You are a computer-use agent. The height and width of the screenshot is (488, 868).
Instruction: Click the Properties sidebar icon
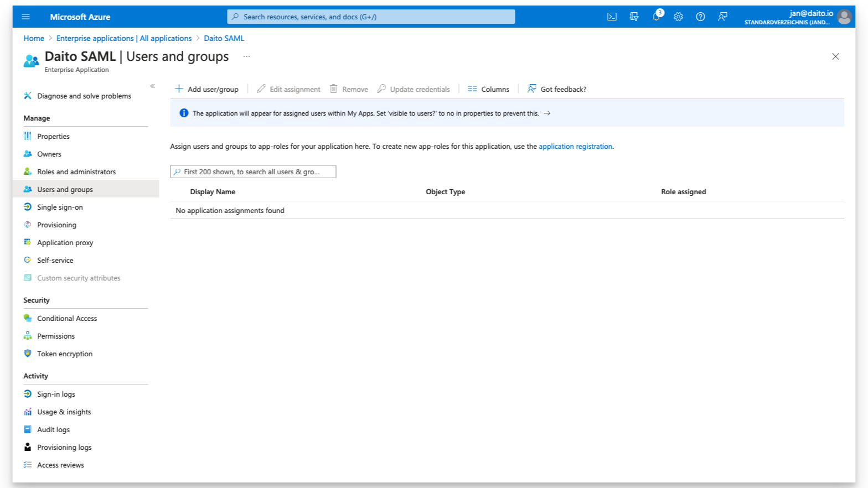coord(28,136)
